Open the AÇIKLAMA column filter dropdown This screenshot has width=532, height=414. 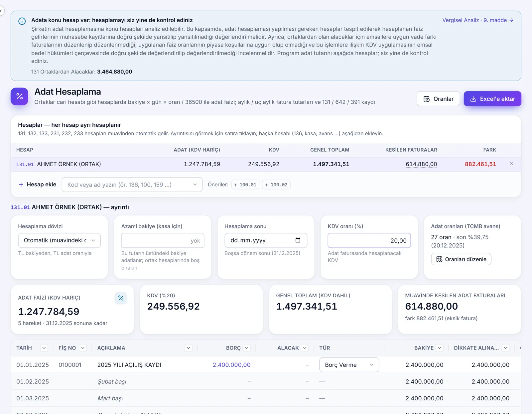coord(189,348)
